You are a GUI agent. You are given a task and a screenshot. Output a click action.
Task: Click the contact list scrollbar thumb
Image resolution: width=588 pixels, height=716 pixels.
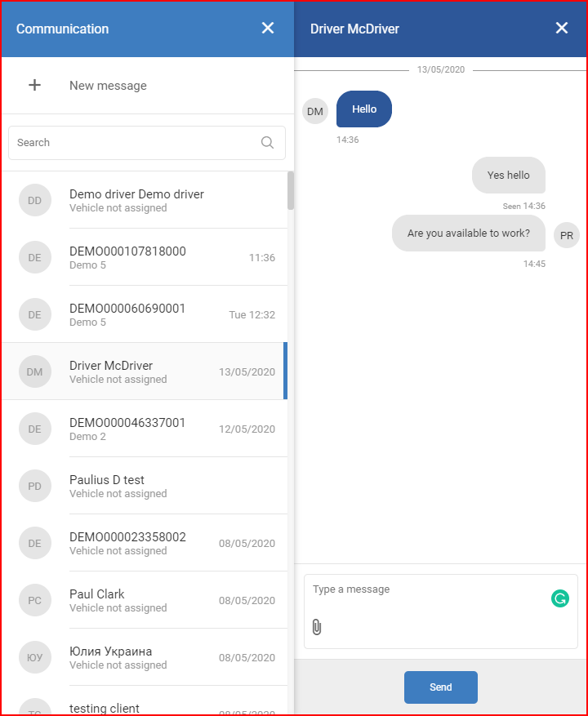(291, 191)
